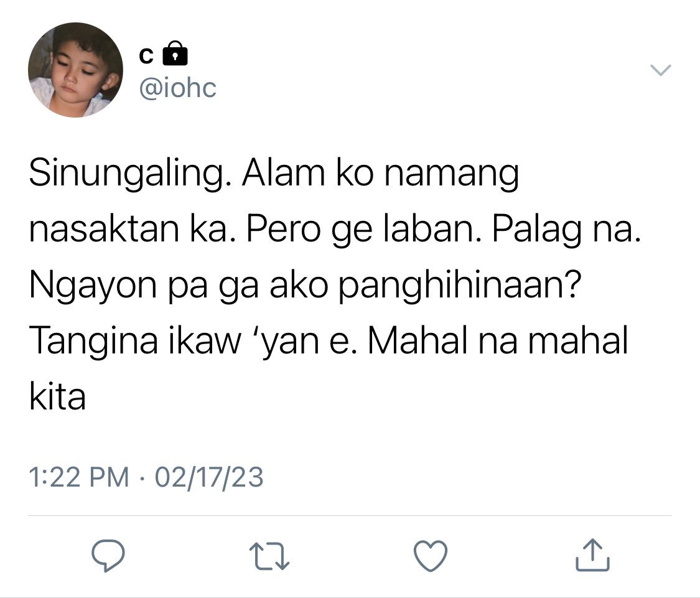This screenshot has width=700, height=598.
Task: Click the phrase "Alam ko namang"
Action: click(380, 174)
